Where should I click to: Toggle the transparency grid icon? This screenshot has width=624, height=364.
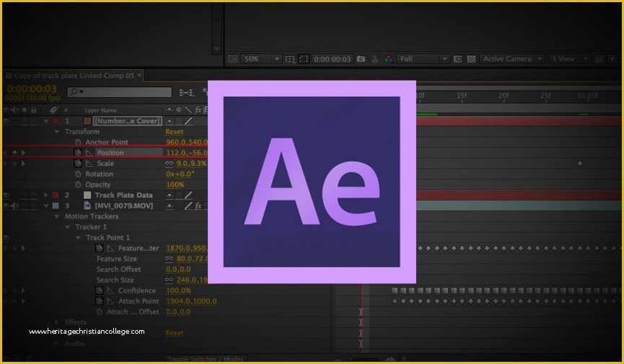click(x=471, y=59)
